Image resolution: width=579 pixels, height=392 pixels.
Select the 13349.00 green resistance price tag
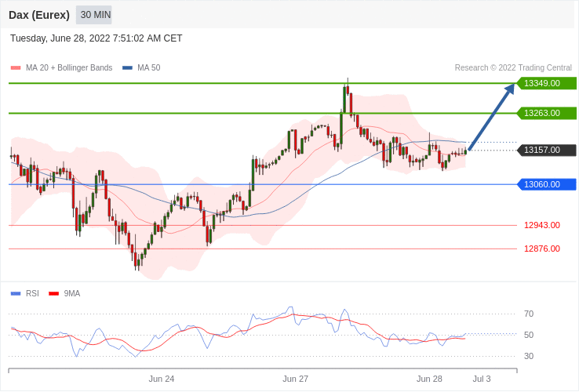[x=546, y=83]
